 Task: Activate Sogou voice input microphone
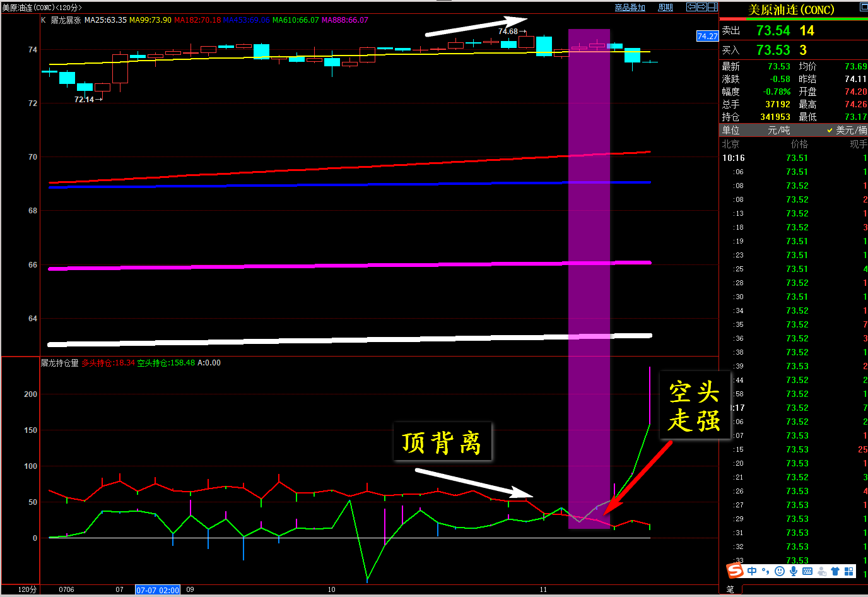tap(794, 571)
